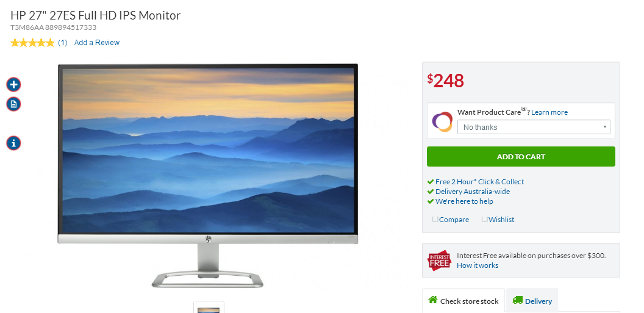644x313 pixels.
Task: Open the How it works link
Action: tap(478, 265)
